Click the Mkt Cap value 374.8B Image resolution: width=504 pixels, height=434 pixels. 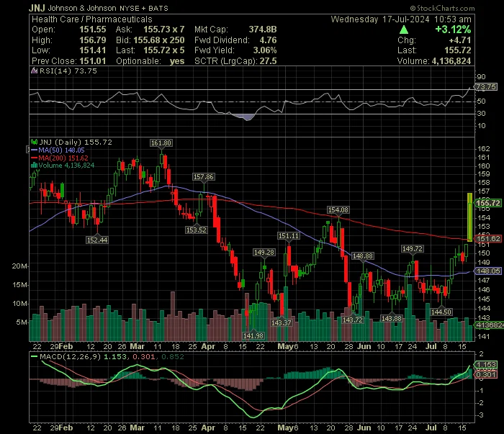tap(263, 30)
